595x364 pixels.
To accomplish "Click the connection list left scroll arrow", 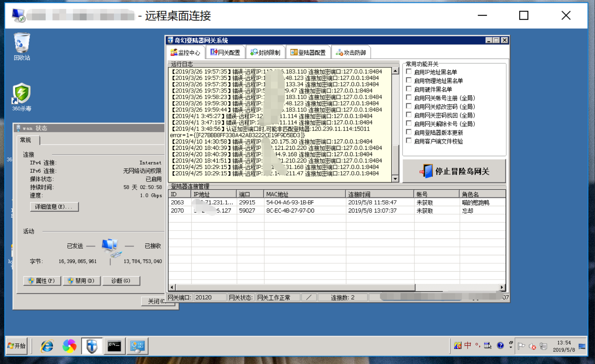I will point(172,287).
